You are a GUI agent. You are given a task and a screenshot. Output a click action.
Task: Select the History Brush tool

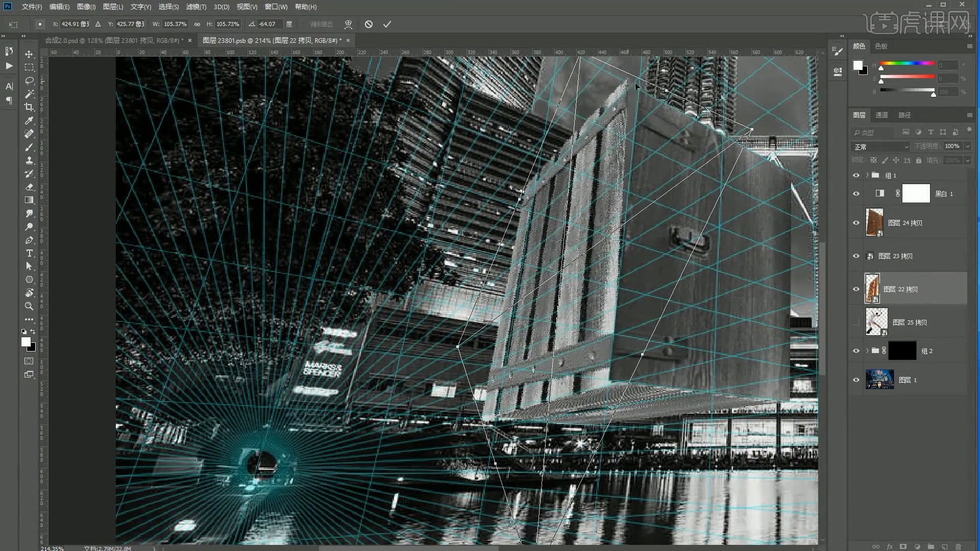point(29,173)
